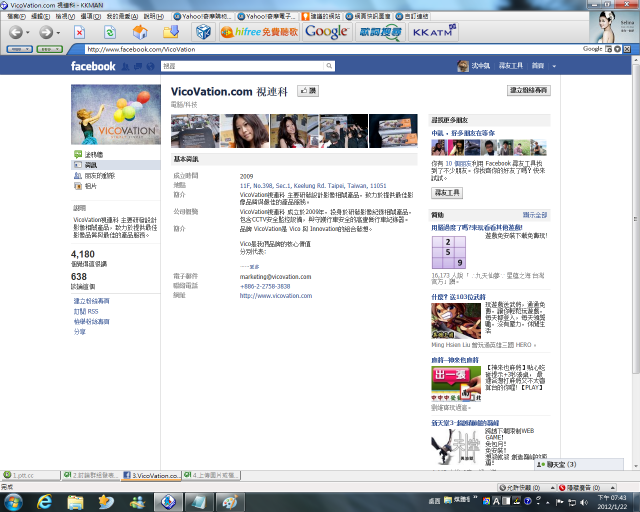Open the Google toolbar shortcut

click(327, 32)
